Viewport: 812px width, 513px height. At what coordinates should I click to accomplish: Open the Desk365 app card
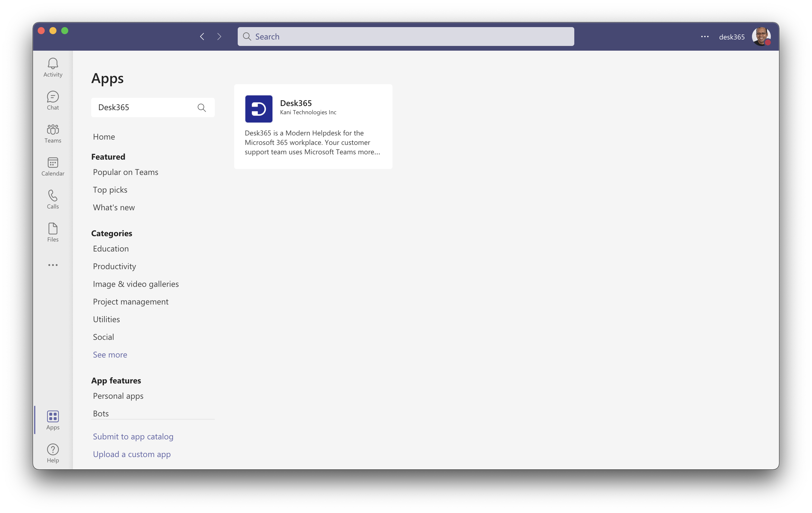[313, 127]
